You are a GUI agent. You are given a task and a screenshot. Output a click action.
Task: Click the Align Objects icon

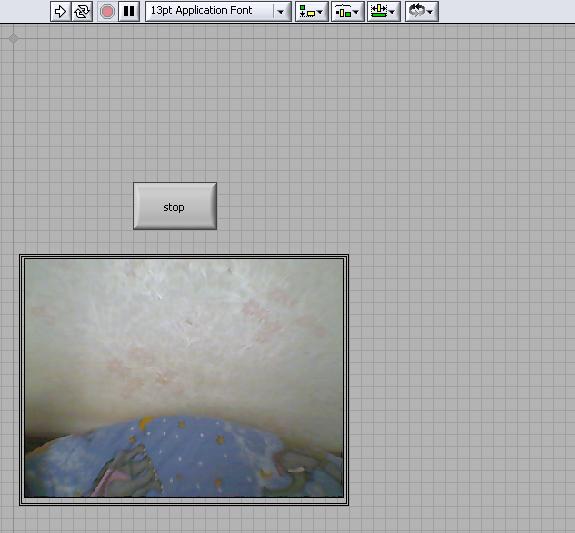[x=307, y=11]
